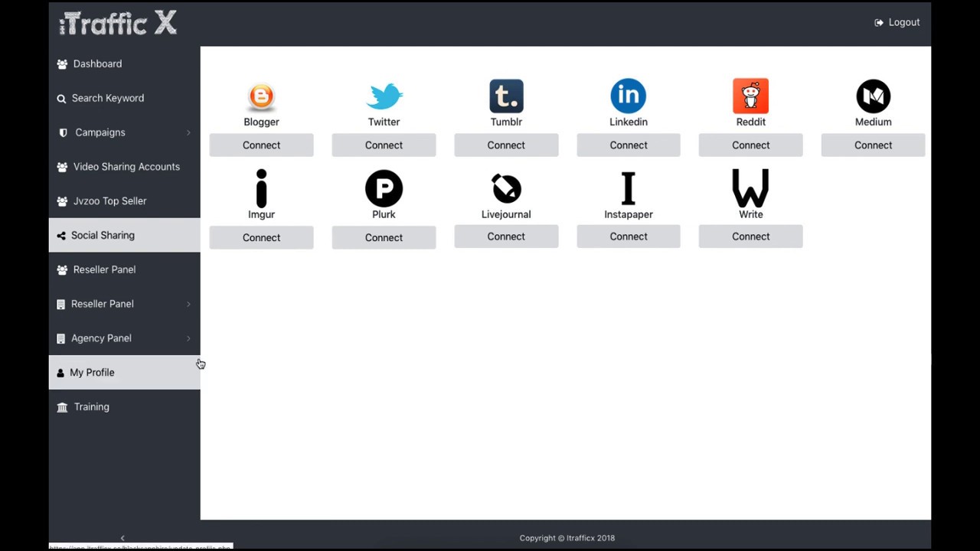Viewport: 980px width, 551px height.
Task: Connect the Plurk account
Action: [x=384, y=237]
